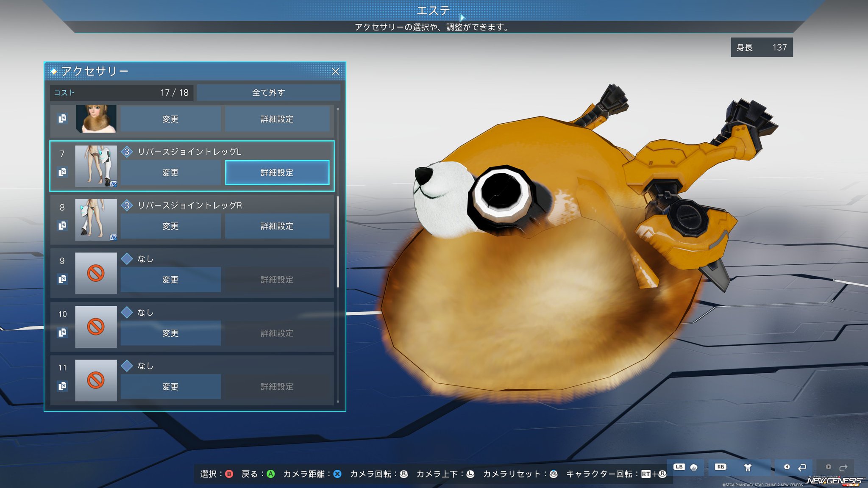Close the アクセサリー panel
This screenshot has width=868, height=488.
point(335,71)
